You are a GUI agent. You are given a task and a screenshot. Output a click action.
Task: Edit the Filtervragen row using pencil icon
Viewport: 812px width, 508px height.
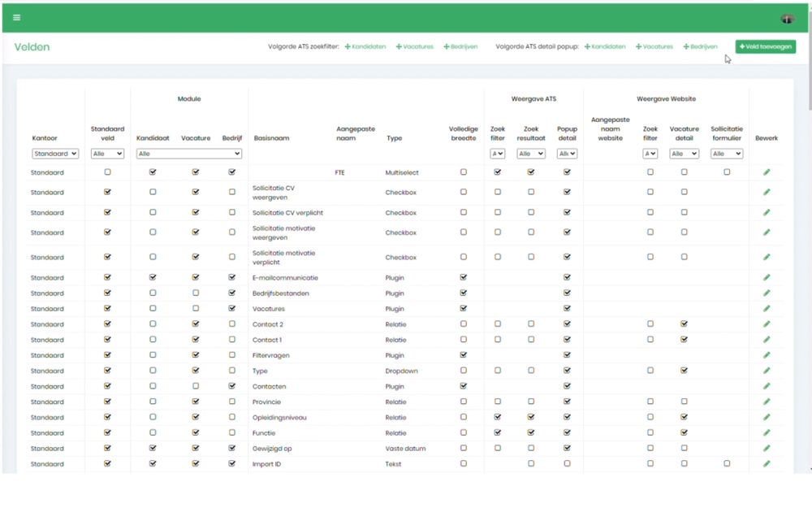(767, 355)
